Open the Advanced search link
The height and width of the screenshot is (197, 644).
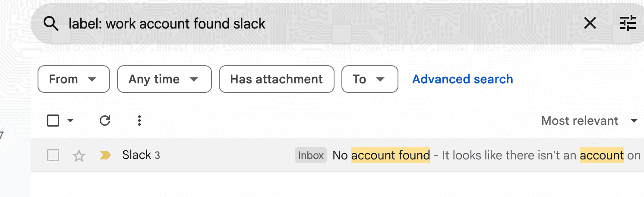click(x=462, y=79)
